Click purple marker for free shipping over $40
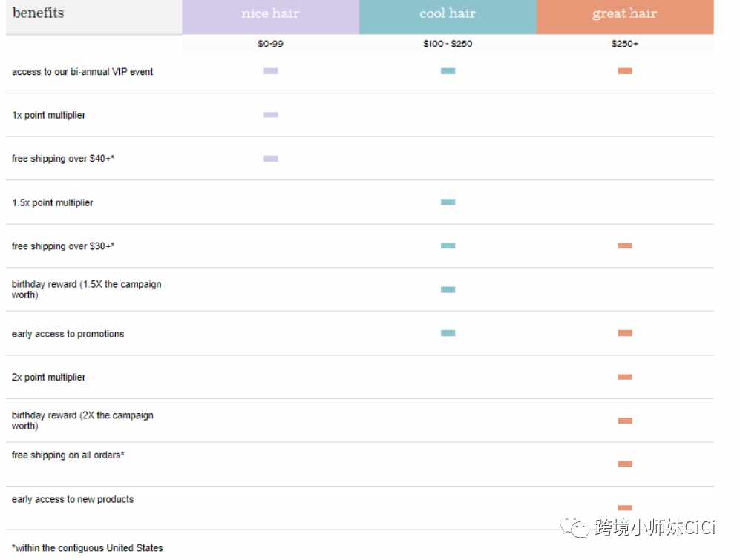 pos(271,159)
